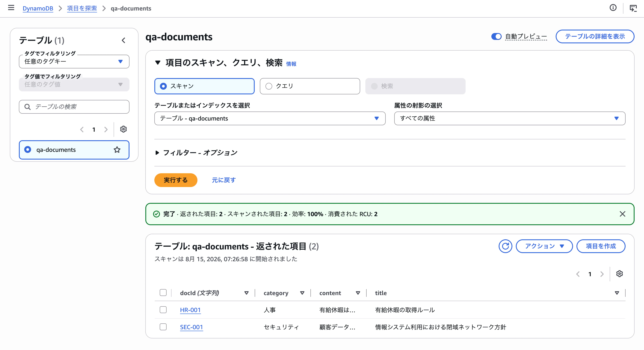Sort by title column arrow
Screen dimensions: 644x350
pos(617,293)
